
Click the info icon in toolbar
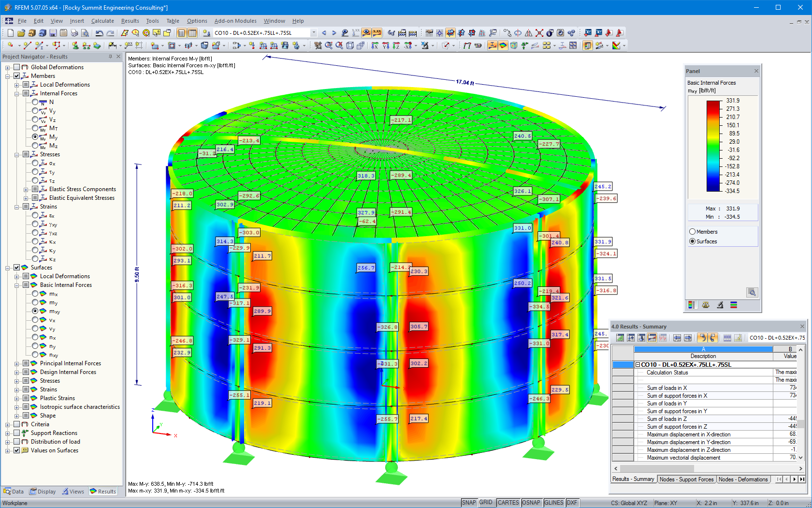click(550, 33)
